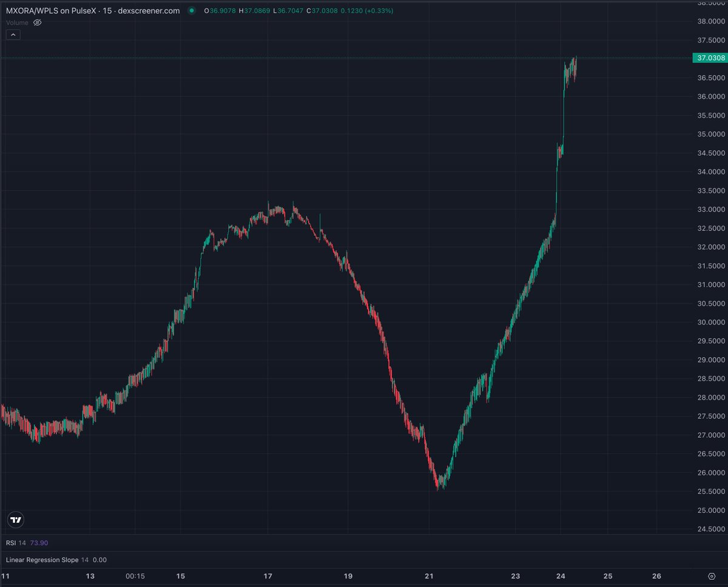Click the TradingView logo icon
The height and width of the screenshot is (587, 728).
tap(16, 520)
